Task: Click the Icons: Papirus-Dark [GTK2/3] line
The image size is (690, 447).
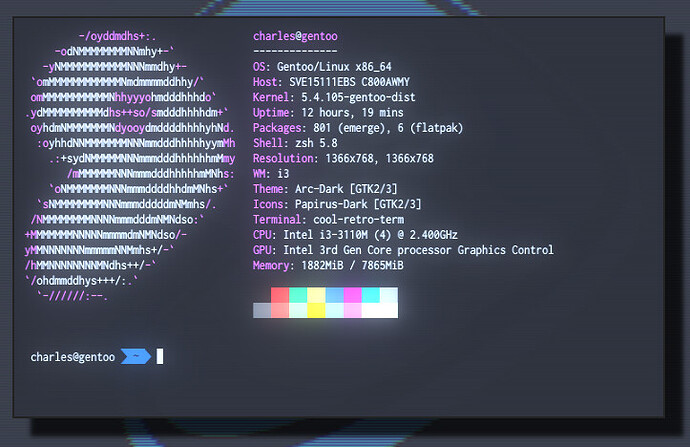Action: [337, 204]
